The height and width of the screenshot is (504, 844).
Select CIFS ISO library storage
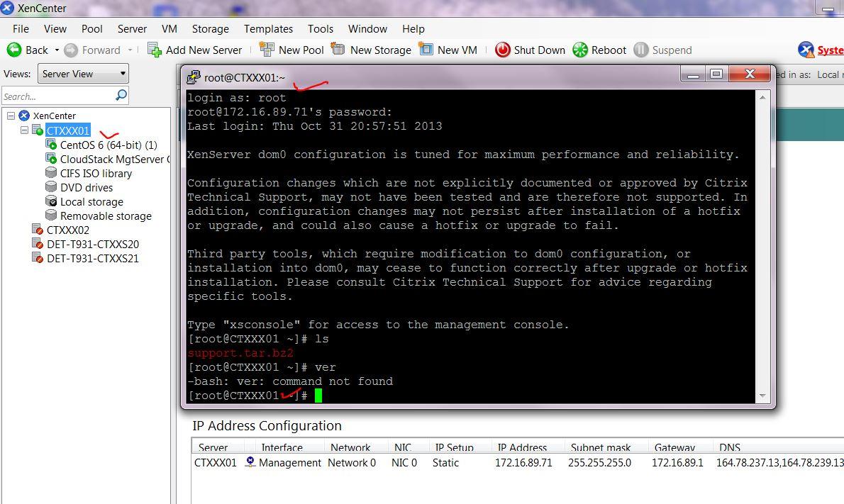click(x=96, y=173)
